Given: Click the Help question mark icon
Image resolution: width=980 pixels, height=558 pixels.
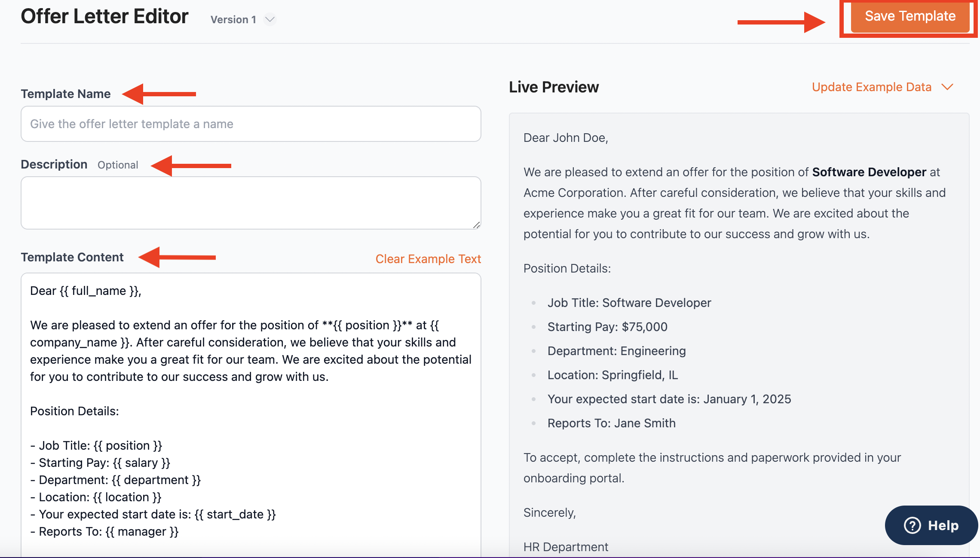Looking at the screenshot, I should [x=912, y=525].
